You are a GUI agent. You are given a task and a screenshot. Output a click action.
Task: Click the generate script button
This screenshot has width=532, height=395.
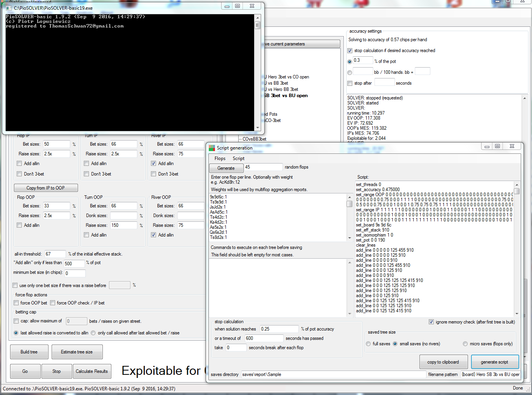tap(495, 362)
